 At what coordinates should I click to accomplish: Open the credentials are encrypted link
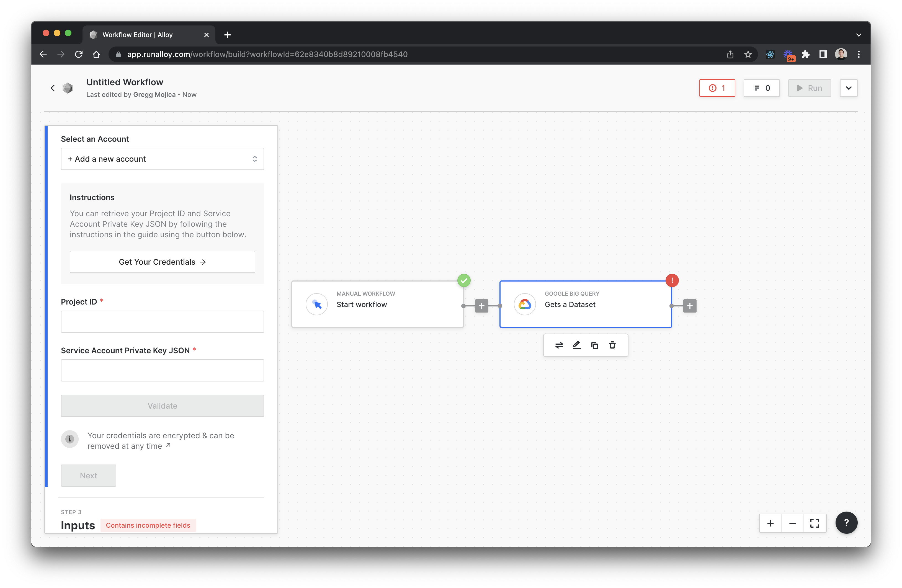click(x=161, y=441)
